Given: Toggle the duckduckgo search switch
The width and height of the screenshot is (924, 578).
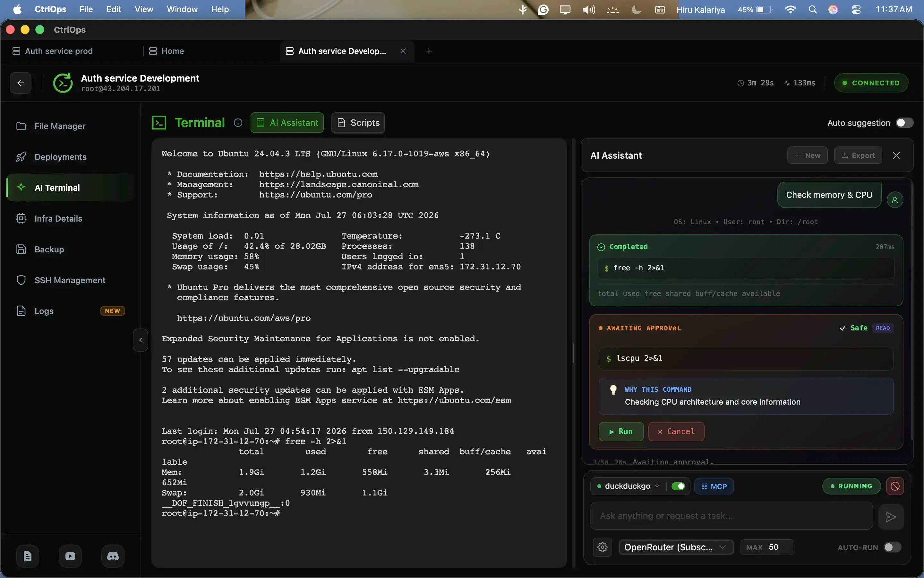Looking at the screenshot, I should click(678, 486).
